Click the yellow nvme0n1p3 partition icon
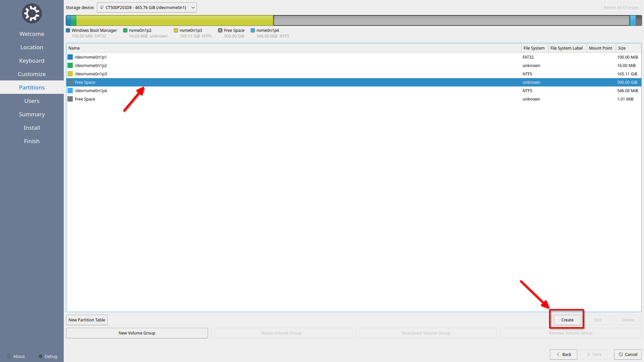Viewport: 644px width, 362px height. coord(70,74)
